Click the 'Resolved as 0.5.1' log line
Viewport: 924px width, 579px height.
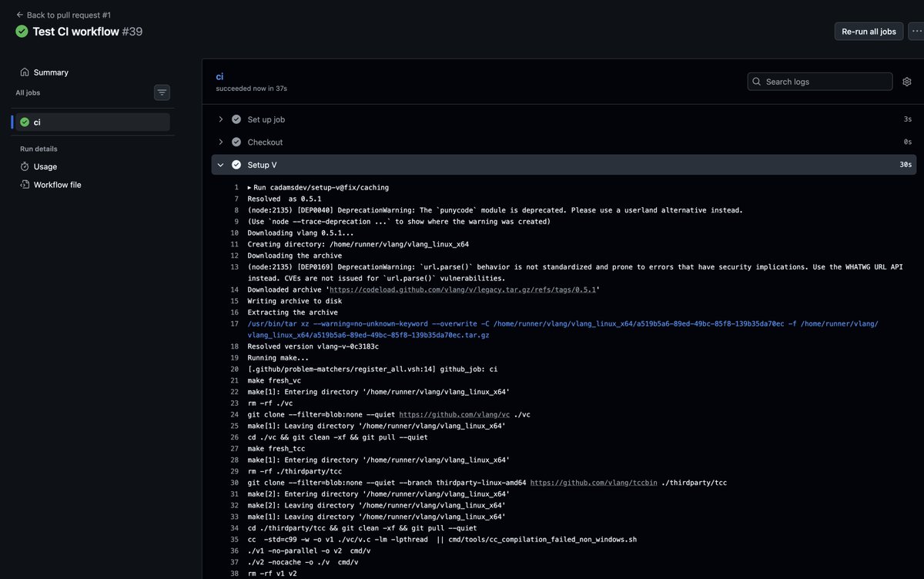[x=284, y=199]
